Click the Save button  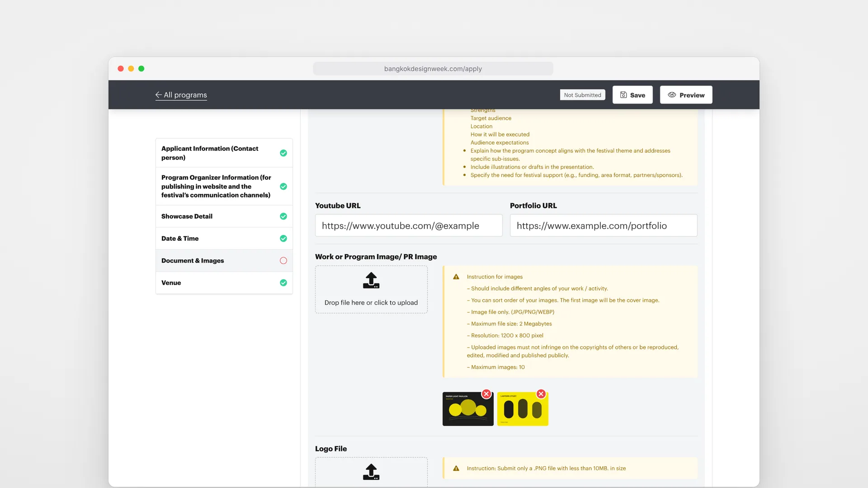[632, 95]
